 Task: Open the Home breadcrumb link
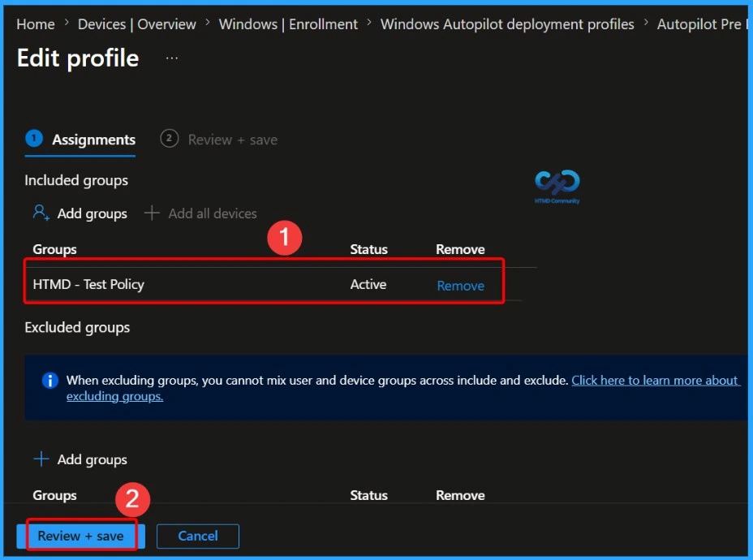[x=36, y=24]
